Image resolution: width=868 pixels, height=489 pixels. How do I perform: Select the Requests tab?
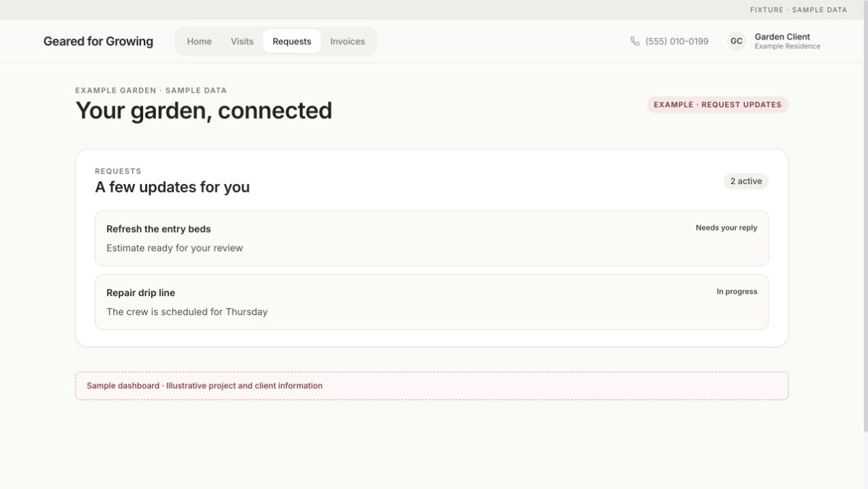pos(292,42)
